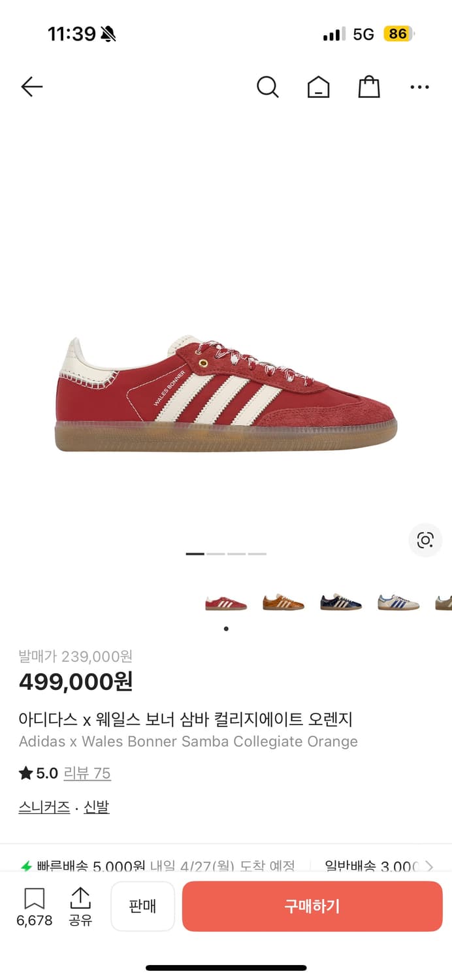This screenshot has height=980, width=452.
Task: Open the shopping bag icon
Action: [369, 87]
